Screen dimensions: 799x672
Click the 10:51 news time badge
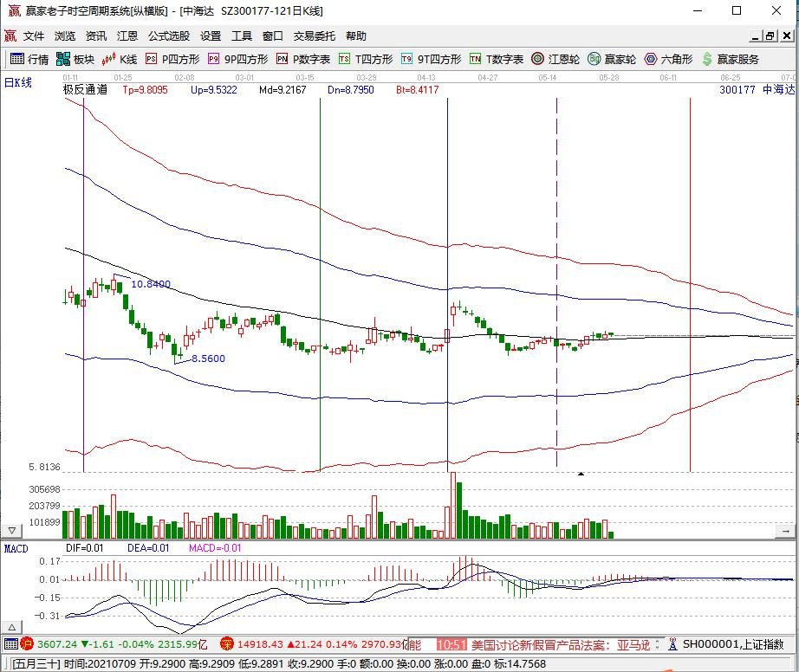451,645
